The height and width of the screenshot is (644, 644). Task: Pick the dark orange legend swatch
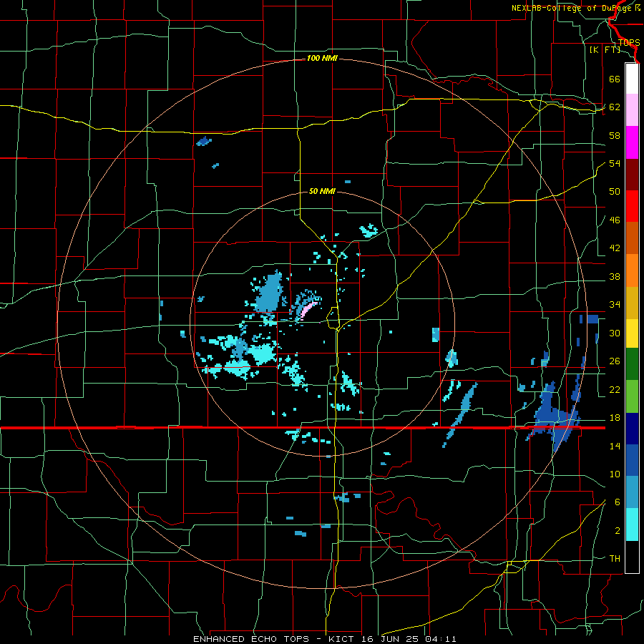pyautogui.click(x=632, y=238)
